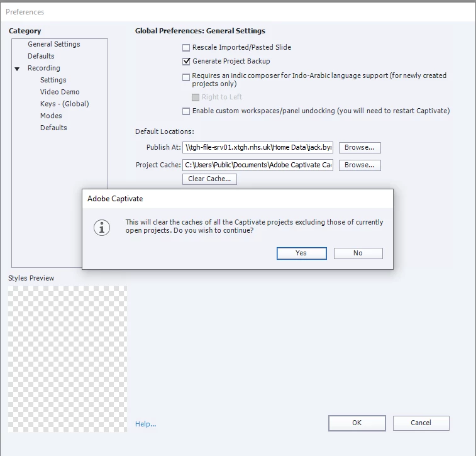Viewport: 476px width, 456px height.
Task: Enable Rescale Imported/Pasted Slide checkbox
Action: (x=186, y=48)
